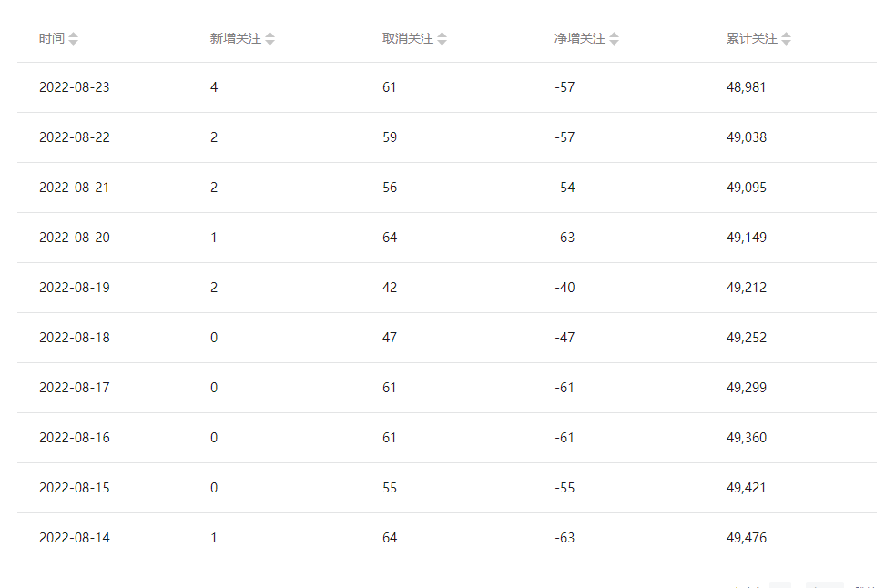The width and height of the screenshot is (895, 588).
Task: Click the net change -40 cell
Action: (x=564, y=288)
